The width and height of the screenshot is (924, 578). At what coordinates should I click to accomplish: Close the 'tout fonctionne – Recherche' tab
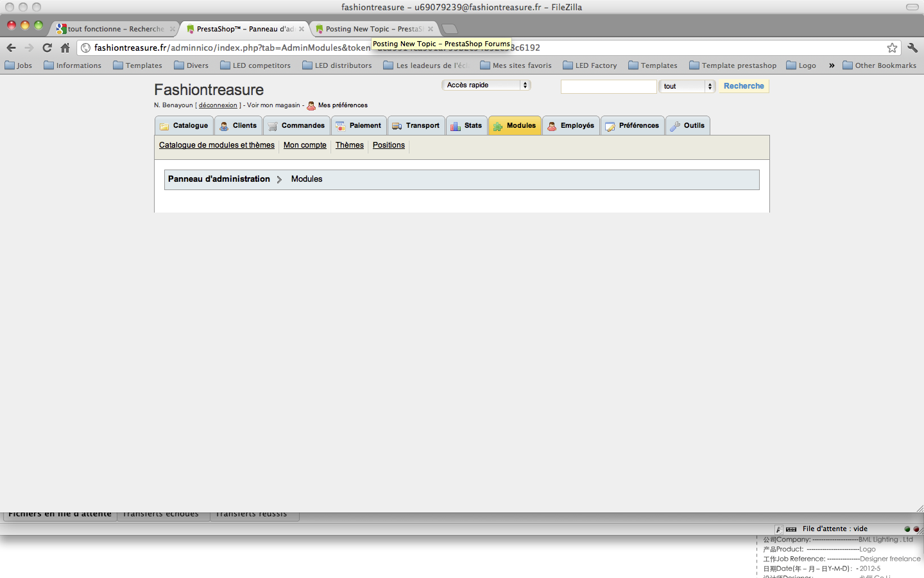(173, 29)
